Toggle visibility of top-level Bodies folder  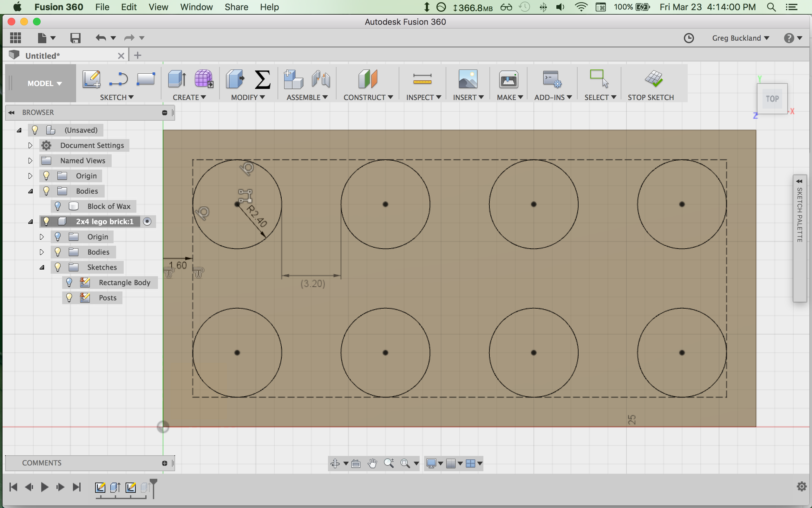46,191
